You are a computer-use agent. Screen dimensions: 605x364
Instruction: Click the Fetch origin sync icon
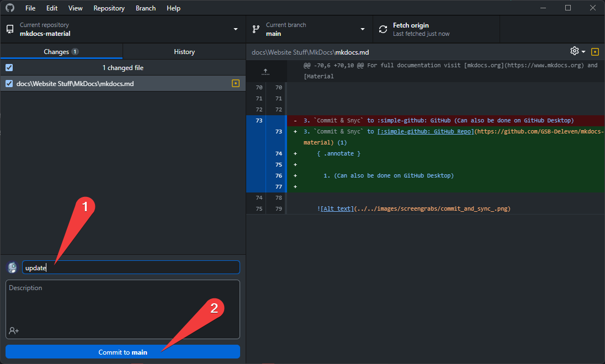[x=383, y=29]
